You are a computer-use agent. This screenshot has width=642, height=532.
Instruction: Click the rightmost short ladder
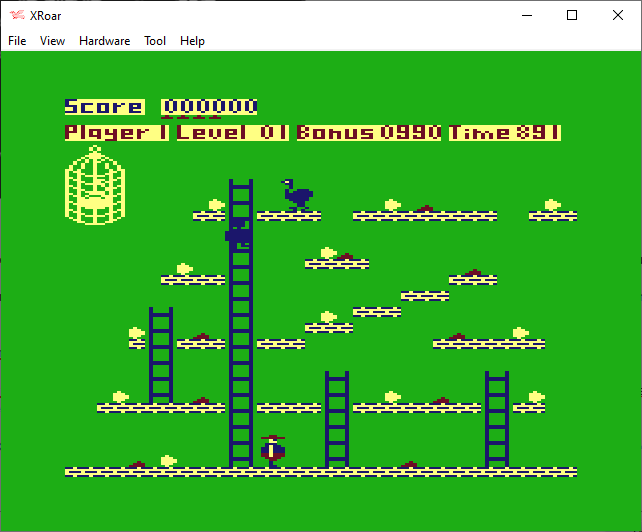(497, 419)
